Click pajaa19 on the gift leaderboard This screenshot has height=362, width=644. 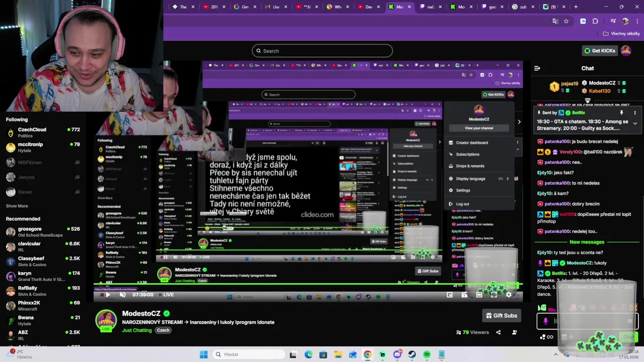point(570,83)
